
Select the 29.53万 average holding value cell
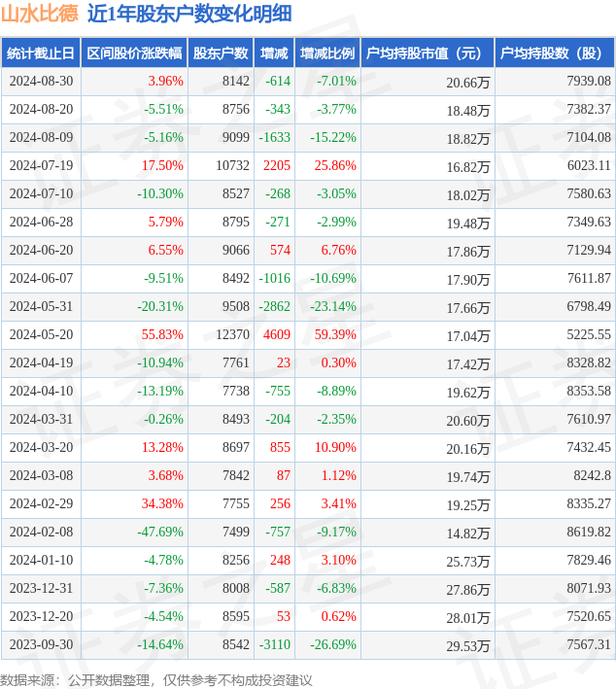tap(468, 645)
